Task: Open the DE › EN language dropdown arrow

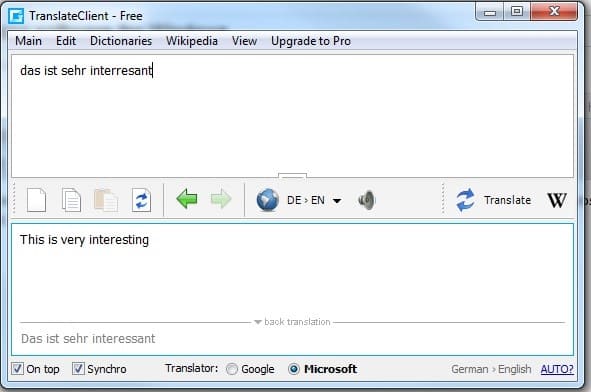Action: [x=337, y=201]
